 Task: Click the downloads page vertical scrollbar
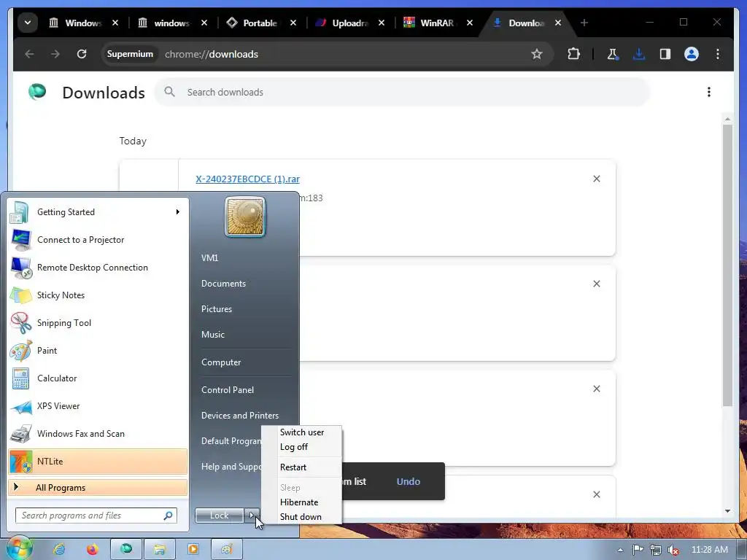point(727,264)
